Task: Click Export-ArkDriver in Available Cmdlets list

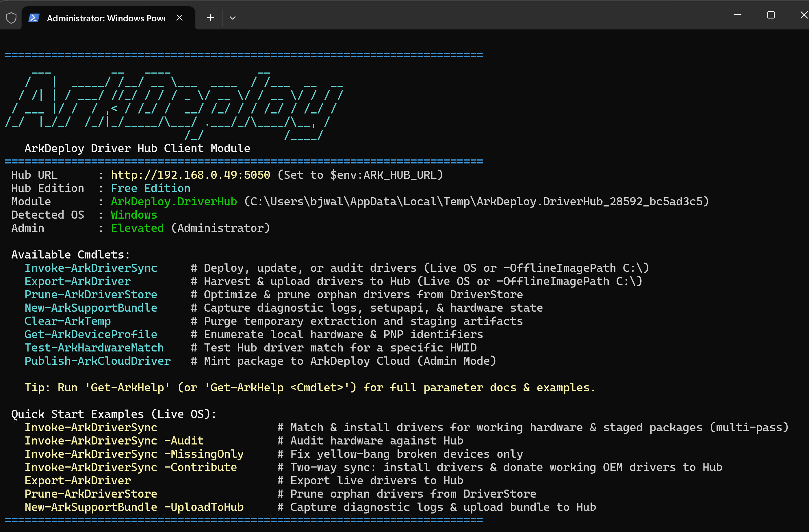Action: [77, 281]
